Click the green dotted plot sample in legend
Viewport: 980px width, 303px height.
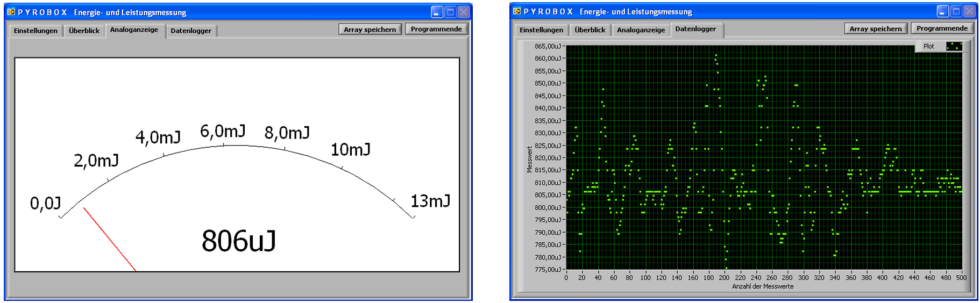pos(954,46)
